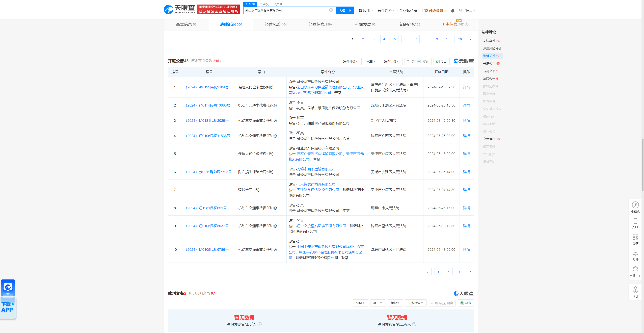Jump to 裁判文书 2 in sidebar

point(491,71)
